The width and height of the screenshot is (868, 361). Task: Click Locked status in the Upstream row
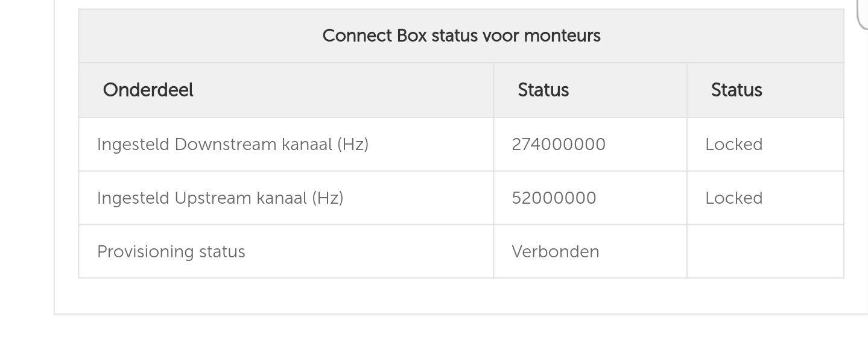pos(734,198)
